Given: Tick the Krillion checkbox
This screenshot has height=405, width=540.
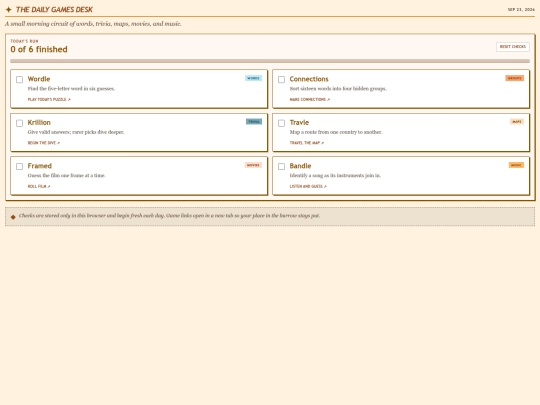Looking at the screenshot, I should pos(20,123).
